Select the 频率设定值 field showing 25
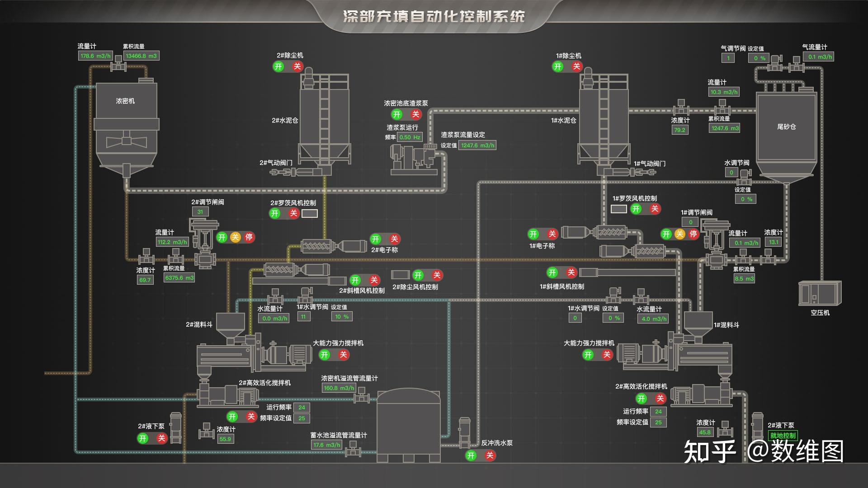The width and height of the screenshot is (868, 488). [301, 418]
